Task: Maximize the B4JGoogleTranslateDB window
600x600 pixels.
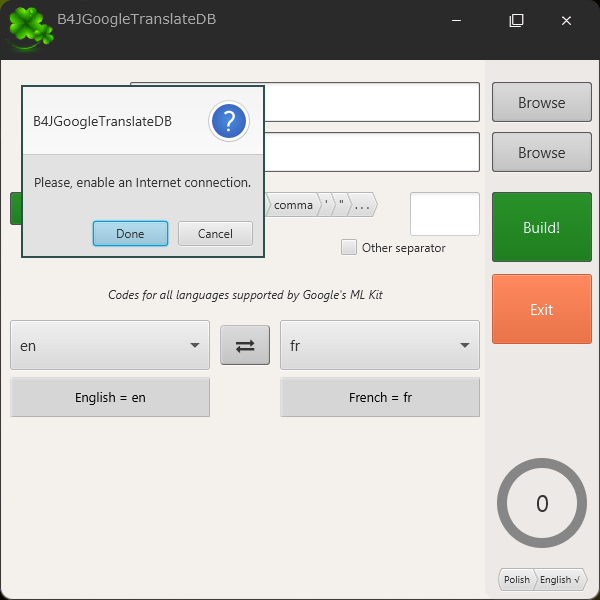Action: 516,20
